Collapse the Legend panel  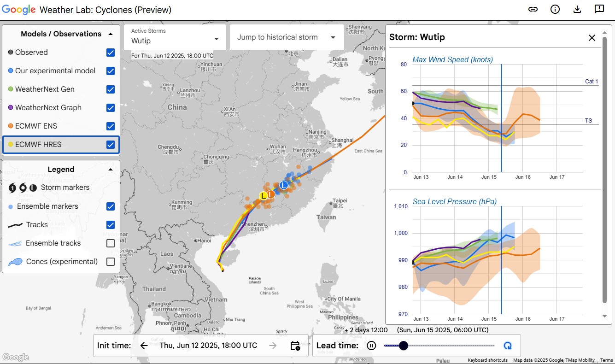pos(111,170)
